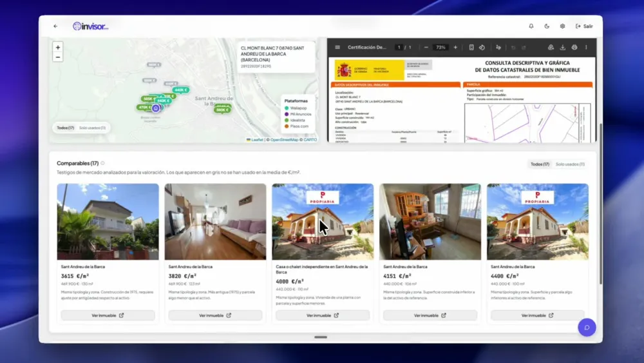Image resolution: width=644 pixels, height=363 pixels.
Task: Undo the last PDF annotation
Action: pos(513,47)
